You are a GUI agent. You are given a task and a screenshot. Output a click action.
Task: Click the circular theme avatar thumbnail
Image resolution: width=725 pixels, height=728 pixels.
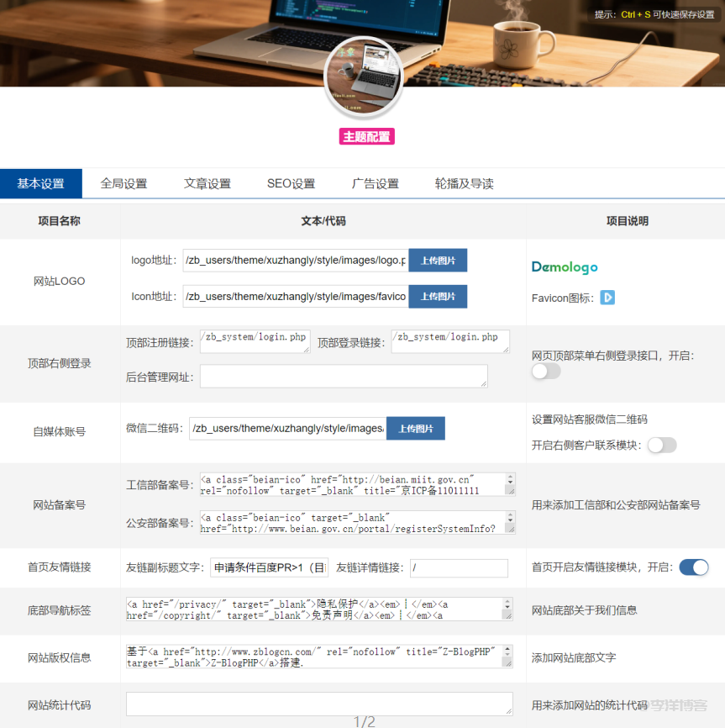click(x=364, y=76)
